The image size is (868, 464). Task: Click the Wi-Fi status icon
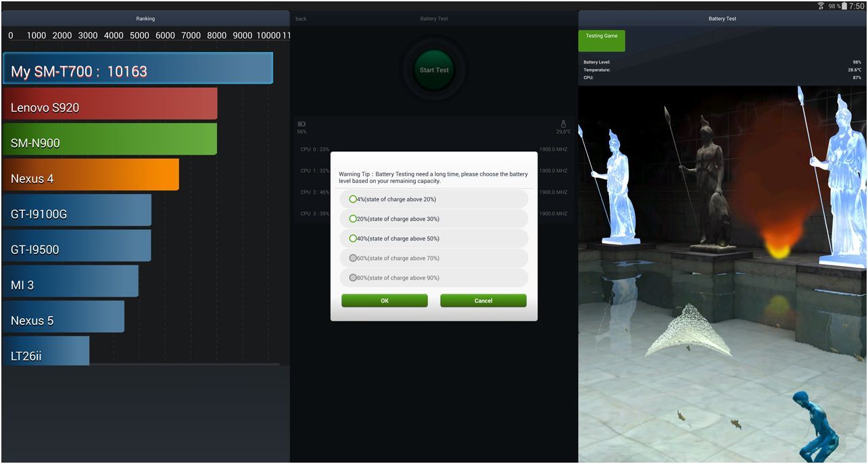821,5
